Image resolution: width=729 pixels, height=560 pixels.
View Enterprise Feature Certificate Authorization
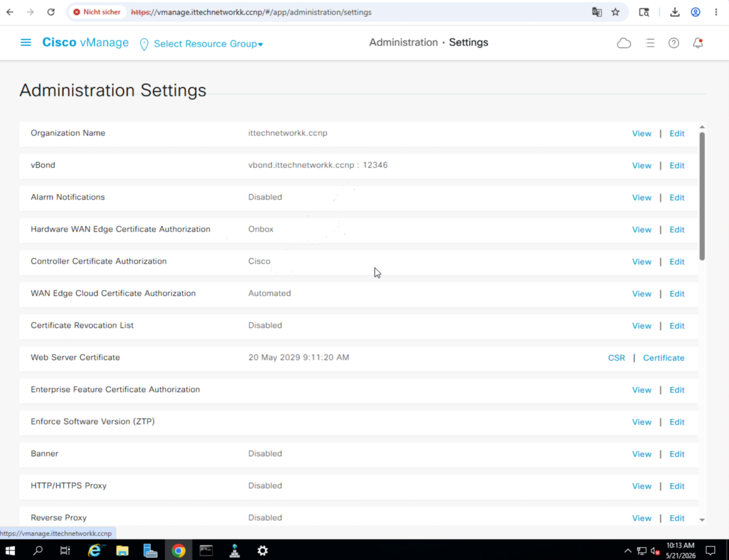click(x=641, y=390)
